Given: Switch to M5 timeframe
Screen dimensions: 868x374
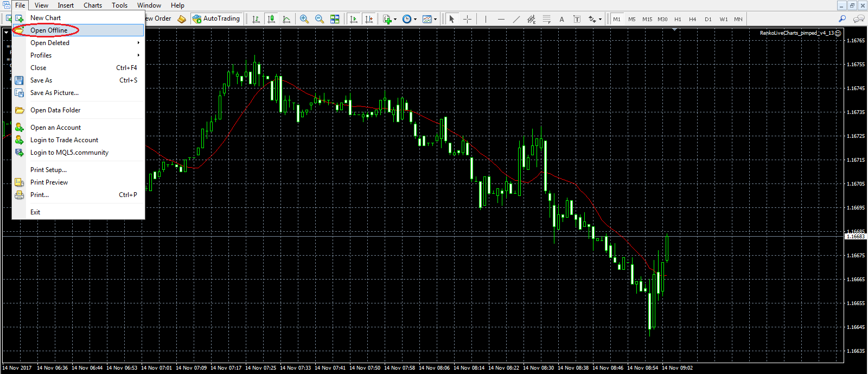Looking at the screenshot, I should [x=631, y=19].
